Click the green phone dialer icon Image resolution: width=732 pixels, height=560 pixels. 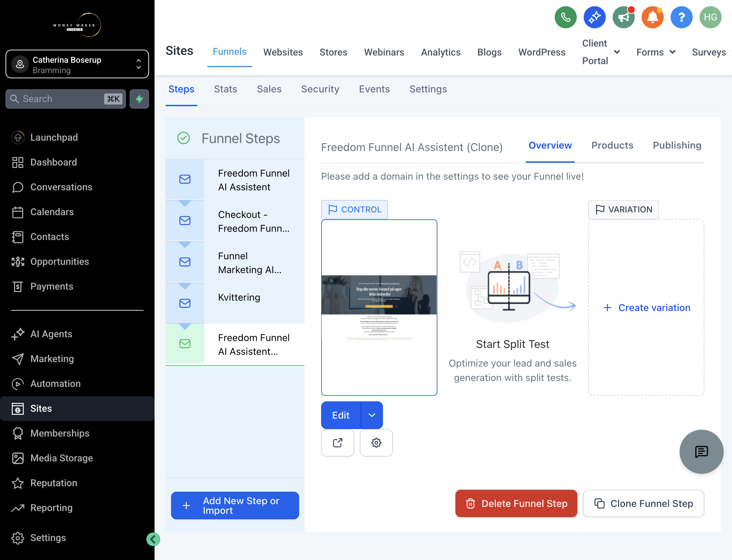click(x=565, y=17)
